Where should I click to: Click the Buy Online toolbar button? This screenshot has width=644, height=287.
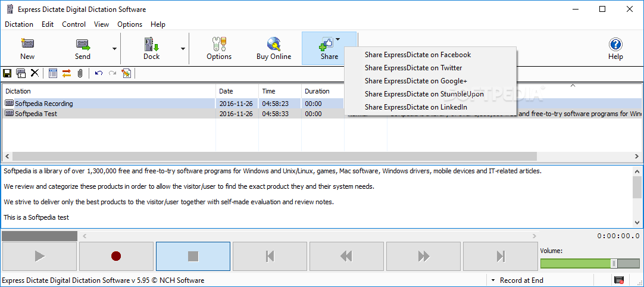point(274,48)
